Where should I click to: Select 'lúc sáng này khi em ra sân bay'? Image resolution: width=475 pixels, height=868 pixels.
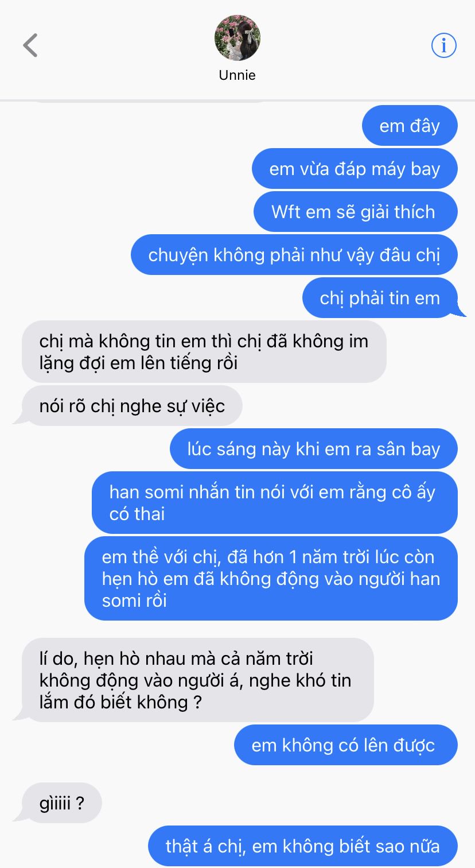[314, 449]
